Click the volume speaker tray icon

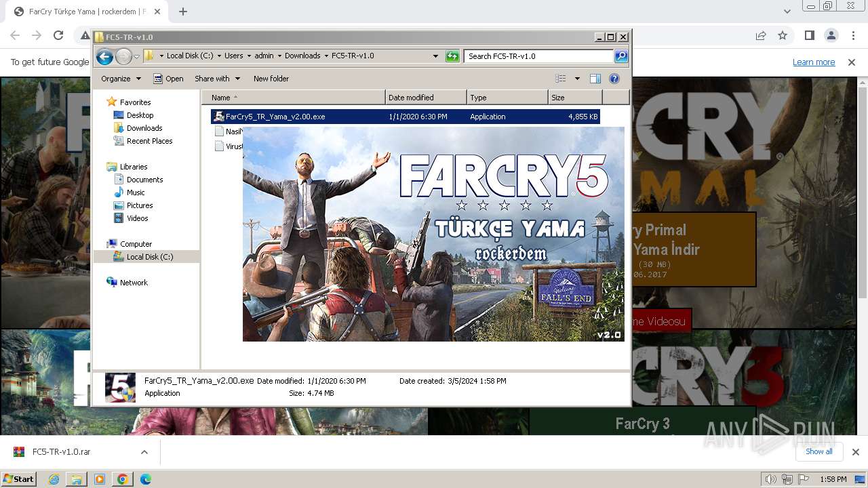click(771, 479)
